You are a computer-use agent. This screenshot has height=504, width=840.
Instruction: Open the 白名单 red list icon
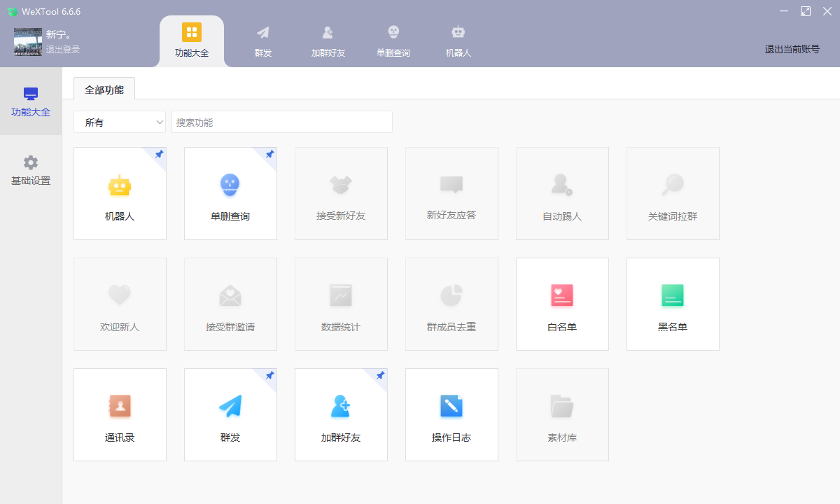562,295
